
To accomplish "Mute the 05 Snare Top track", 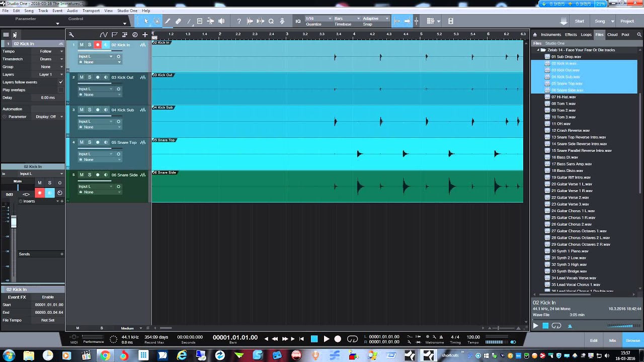I will pyautogui.click(x=82, y=142).
